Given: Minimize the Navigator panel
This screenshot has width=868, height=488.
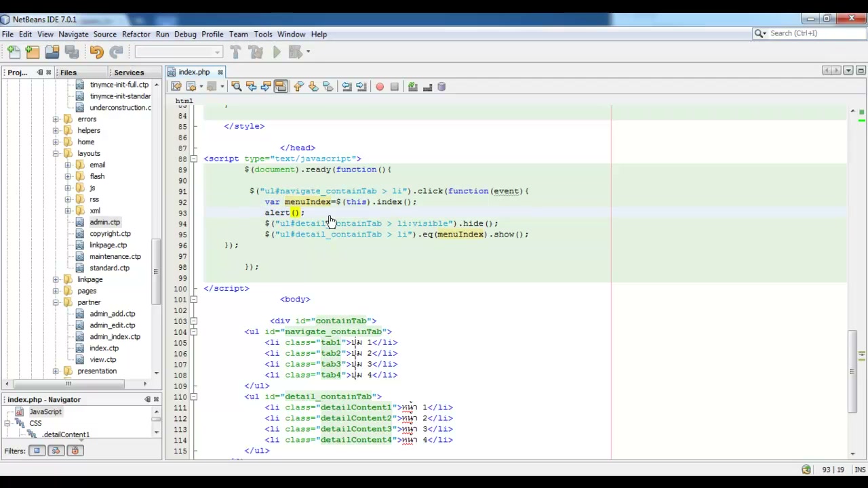Looking at the screenshot, I should point(147,400).
